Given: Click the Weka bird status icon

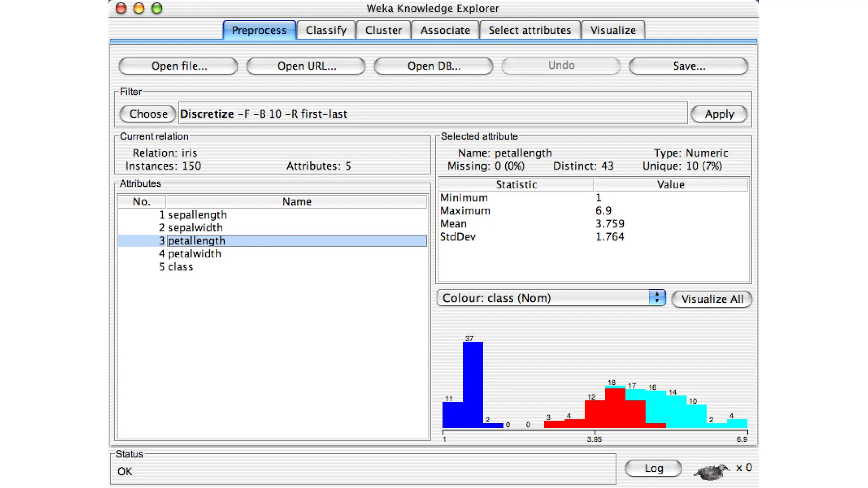Looking at the screenshot, I should tap(711, 471).
